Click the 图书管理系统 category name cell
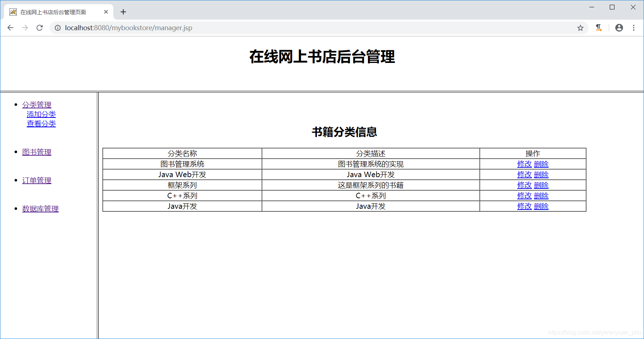The height and width of the screenshot is (339, 644). coord(182,164)
